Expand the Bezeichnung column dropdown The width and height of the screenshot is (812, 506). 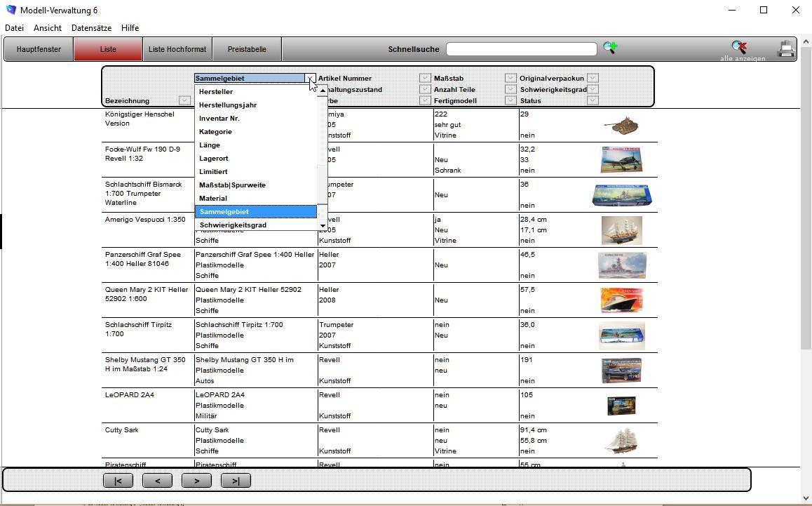[x=184, y=100]
